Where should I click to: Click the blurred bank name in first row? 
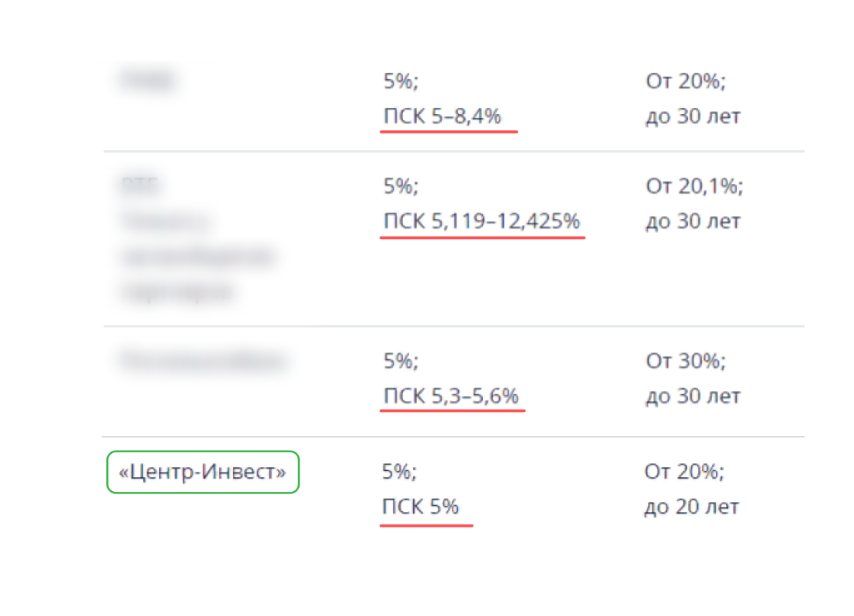point(148,81)
